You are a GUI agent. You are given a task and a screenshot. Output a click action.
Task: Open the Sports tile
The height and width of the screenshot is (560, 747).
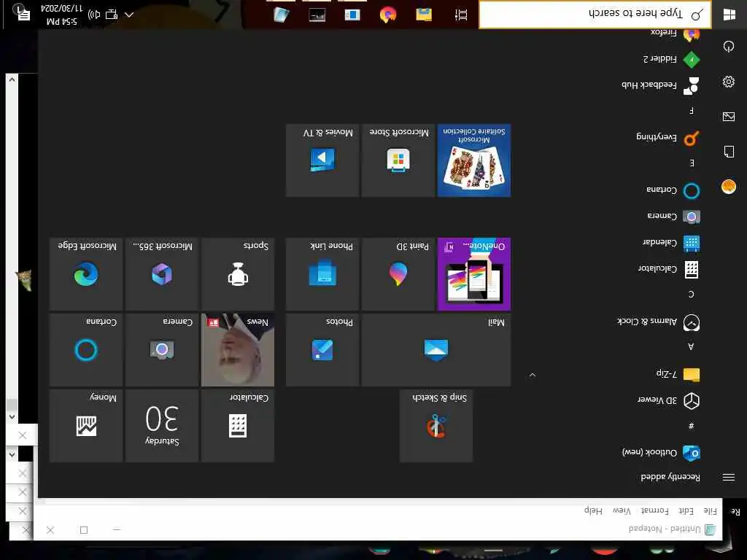click(238, 274)
